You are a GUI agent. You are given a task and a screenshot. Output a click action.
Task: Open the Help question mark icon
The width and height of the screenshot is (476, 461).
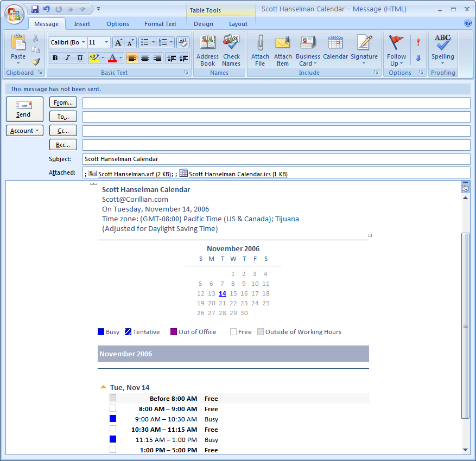(x=468, y=23)
